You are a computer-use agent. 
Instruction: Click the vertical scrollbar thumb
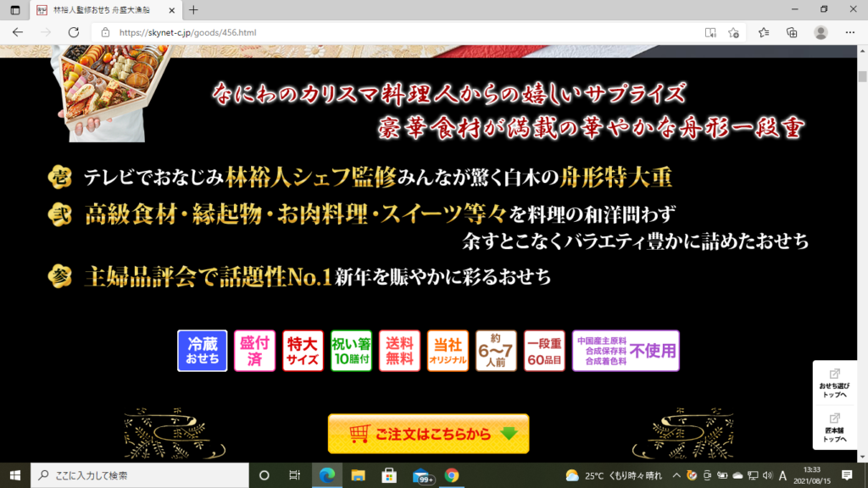click(862, 76)
